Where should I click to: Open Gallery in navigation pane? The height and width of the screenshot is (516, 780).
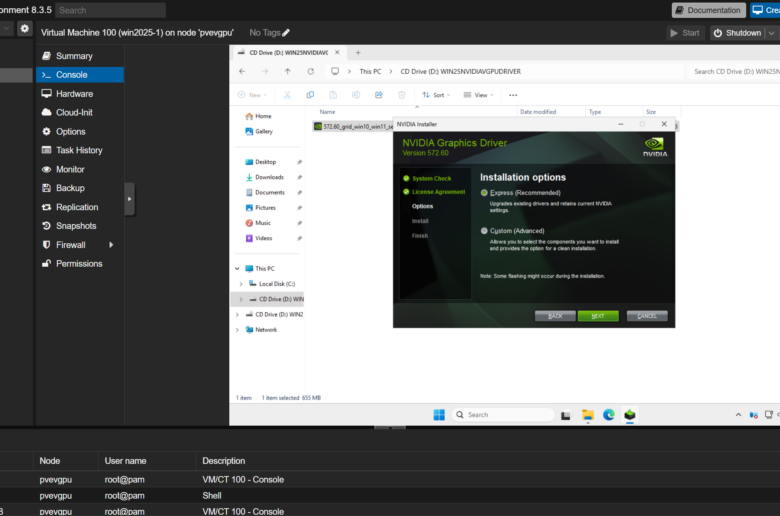click(259, 131)
